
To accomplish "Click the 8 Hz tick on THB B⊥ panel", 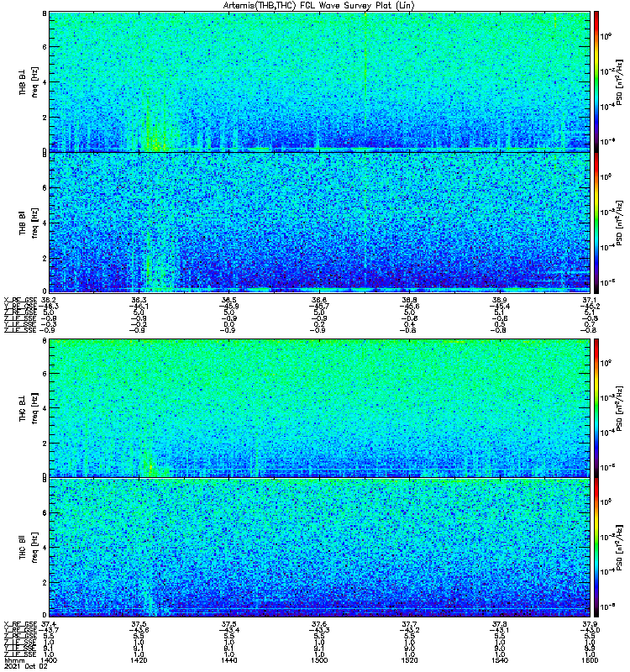I will click(x=45, y=13).
